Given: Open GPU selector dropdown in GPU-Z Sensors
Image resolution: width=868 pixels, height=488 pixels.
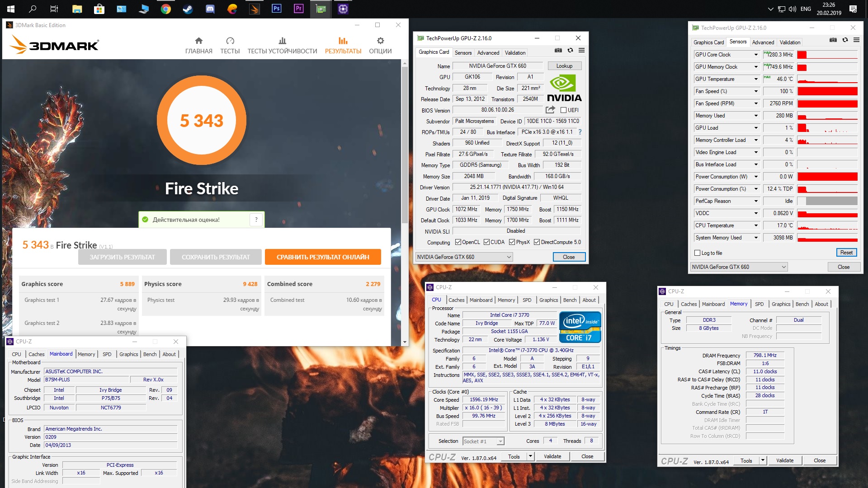Looking at the screenshot, I should click(739, 267).
